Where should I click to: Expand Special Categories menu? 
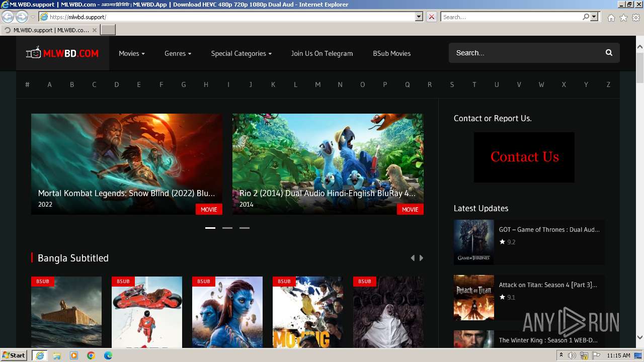pyautogui.click(x=241, y=53)
